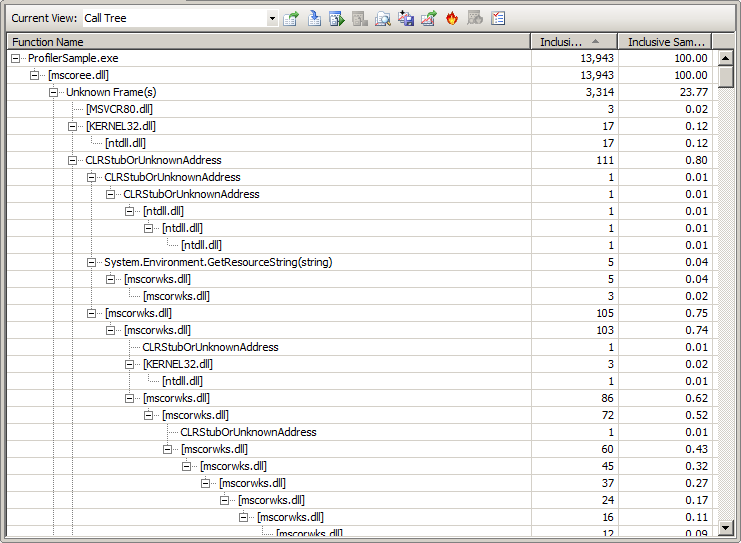The image size is (741, 543).
Task: Click the chart export icon with green arrow
Action: pos(429,18)
